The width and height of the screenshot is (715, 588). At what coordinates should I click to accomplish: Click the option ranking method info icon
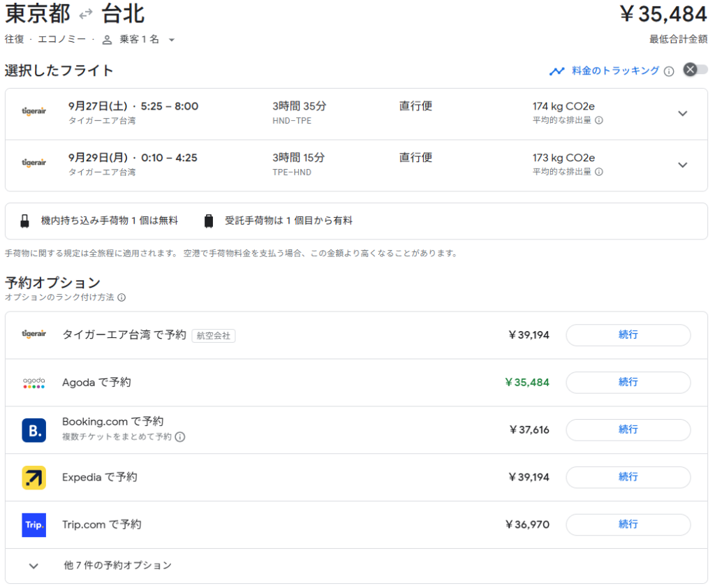pos(121,297)
